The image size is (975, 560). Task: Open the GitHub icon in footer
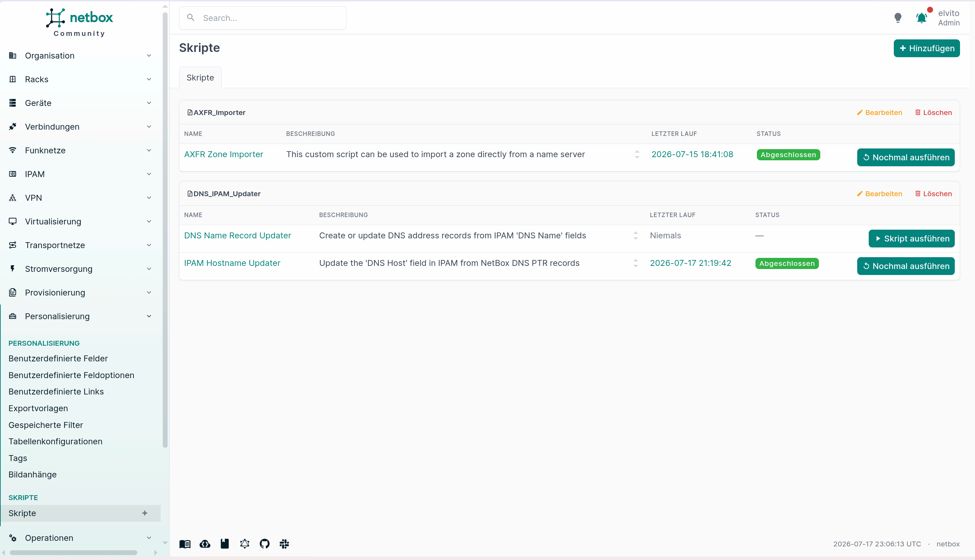pos(264,544)
